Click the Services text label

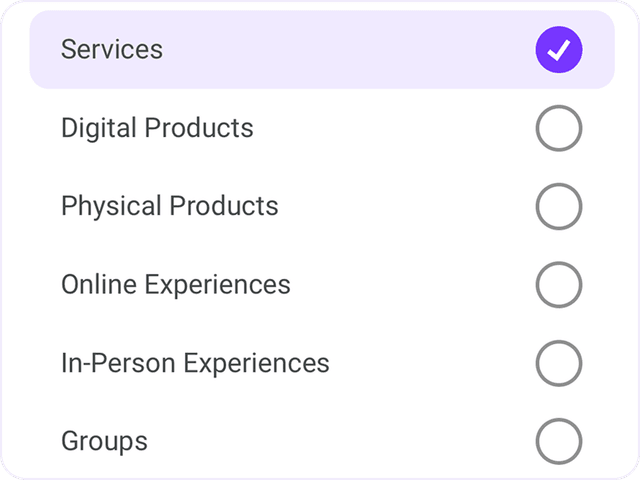point(111,50)
